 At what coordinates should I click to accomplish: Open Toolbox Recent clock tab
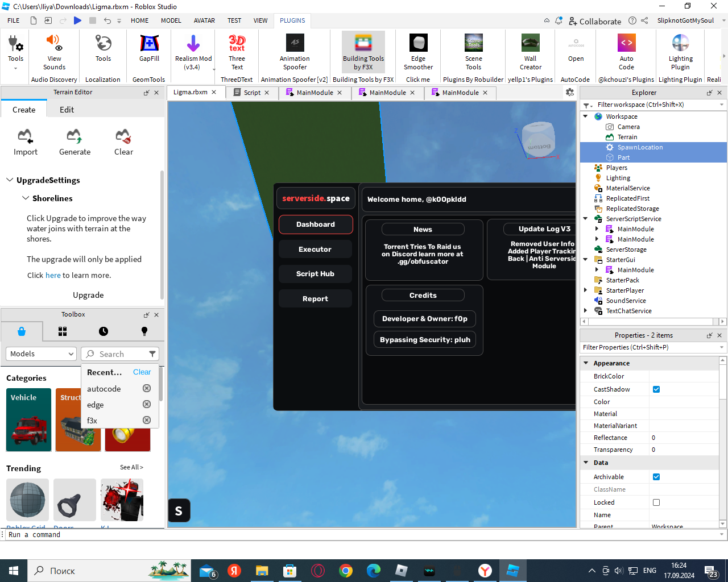(x=103, y=331)
